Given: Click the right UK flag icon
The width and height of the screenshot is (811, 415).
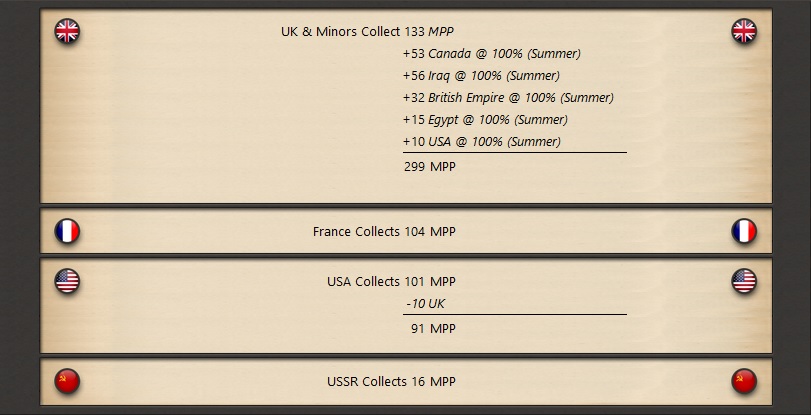Looking at the screenshot, I should pyautogui.click(x=744, y=31).
